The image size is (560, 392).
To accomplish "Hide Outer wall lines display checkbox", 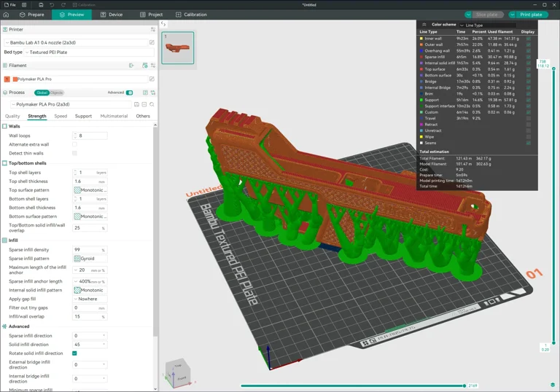I will coord(529,44).
